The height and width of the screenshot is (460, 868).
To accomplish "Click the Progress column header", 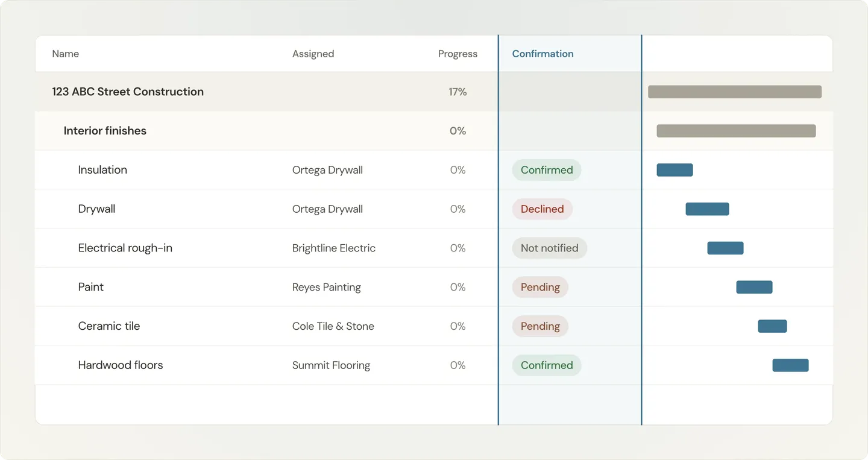I will 458,54.
